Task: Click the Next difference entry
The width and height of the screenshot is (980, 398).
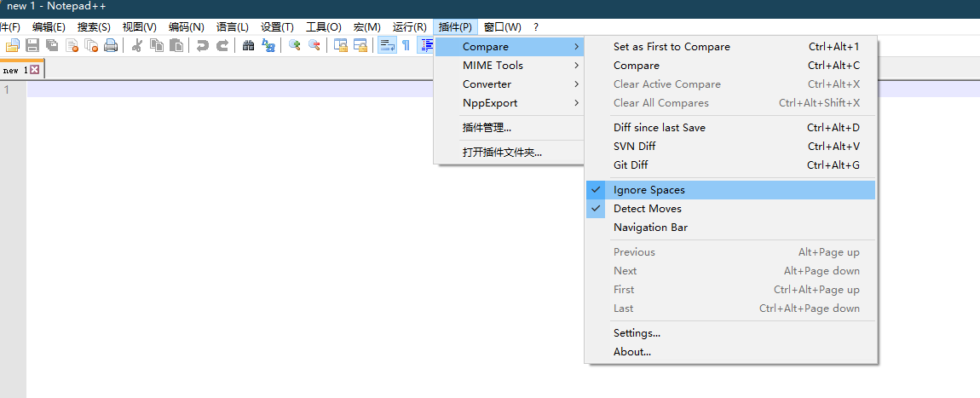Action: tap(730, 271)
